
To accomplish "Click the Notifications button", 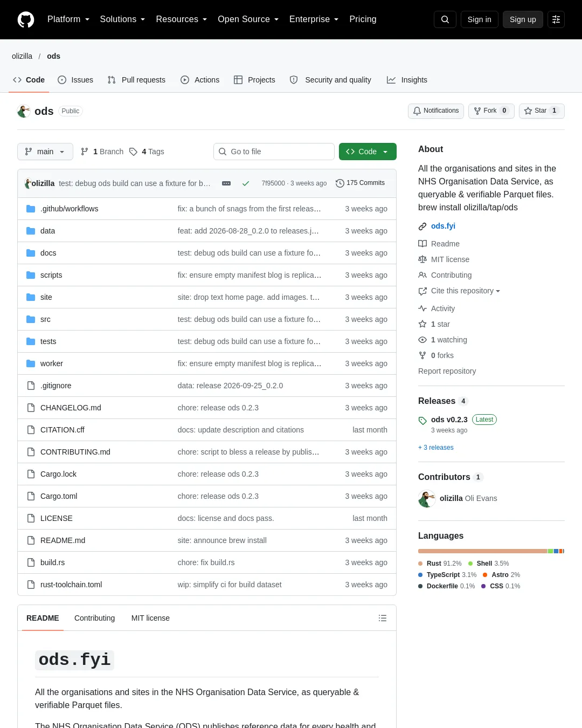I will click(x=436, y=111).
